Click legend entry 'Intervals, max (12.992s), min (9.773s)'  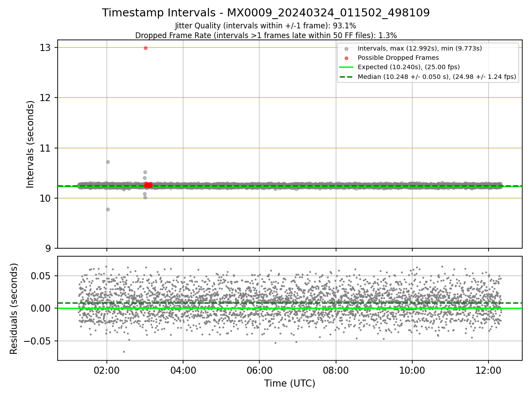click(x=419, y=48)
